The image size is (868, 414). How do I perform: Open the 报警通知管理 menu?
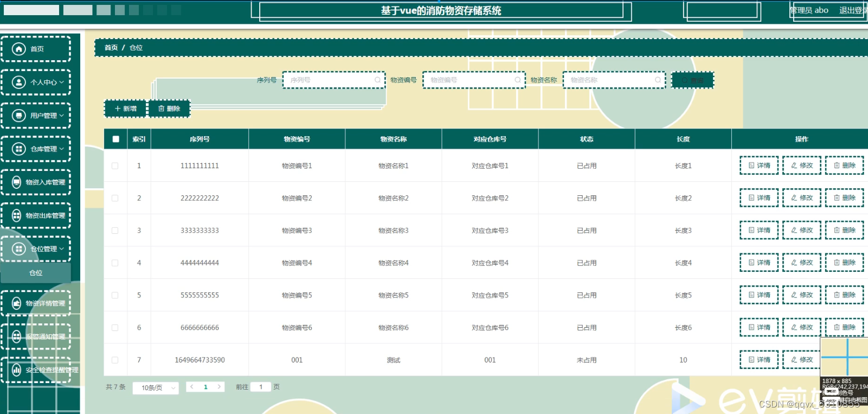click(x=36, y=336)
